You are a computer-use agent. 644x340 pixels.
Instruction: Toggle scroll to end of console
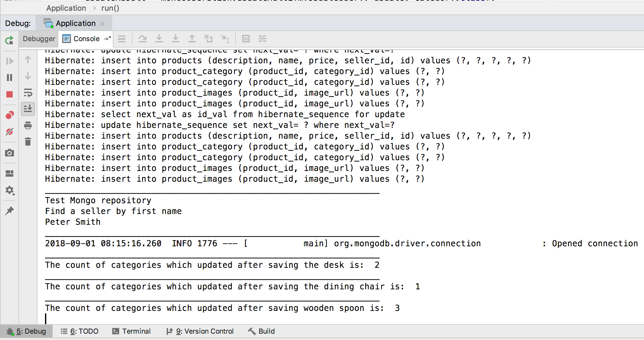click(28, 109)
